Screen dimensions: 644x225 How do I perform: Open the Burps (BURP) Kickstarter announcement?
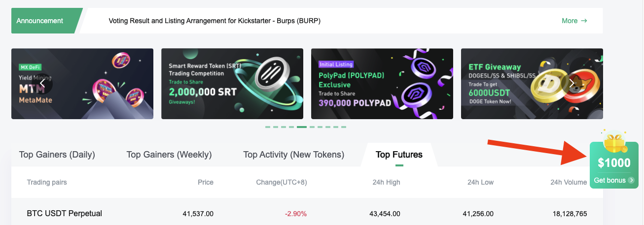[x=215, y=21]
